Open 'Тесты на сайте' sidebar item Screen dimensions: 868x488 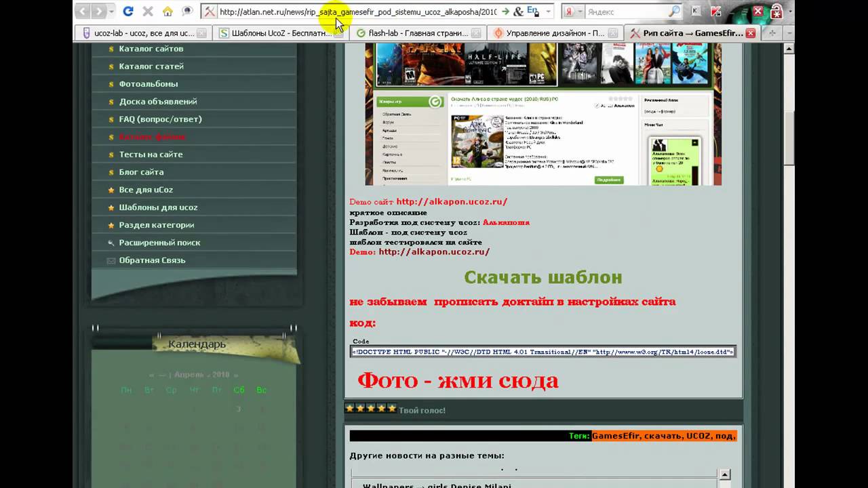[151, 155]
